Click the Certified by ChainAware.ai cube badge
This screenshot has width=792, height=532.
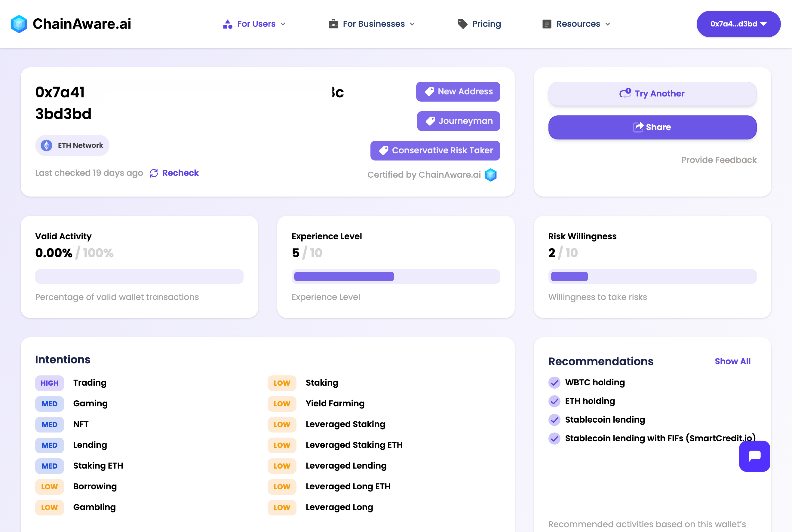[491, 175]
